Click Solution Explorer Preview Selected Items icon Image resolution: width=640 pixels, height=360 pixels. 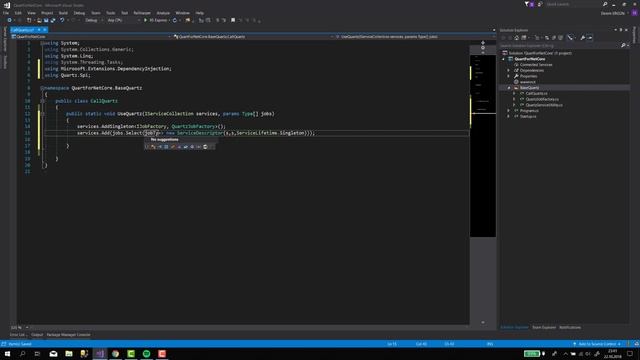[590, 38]
